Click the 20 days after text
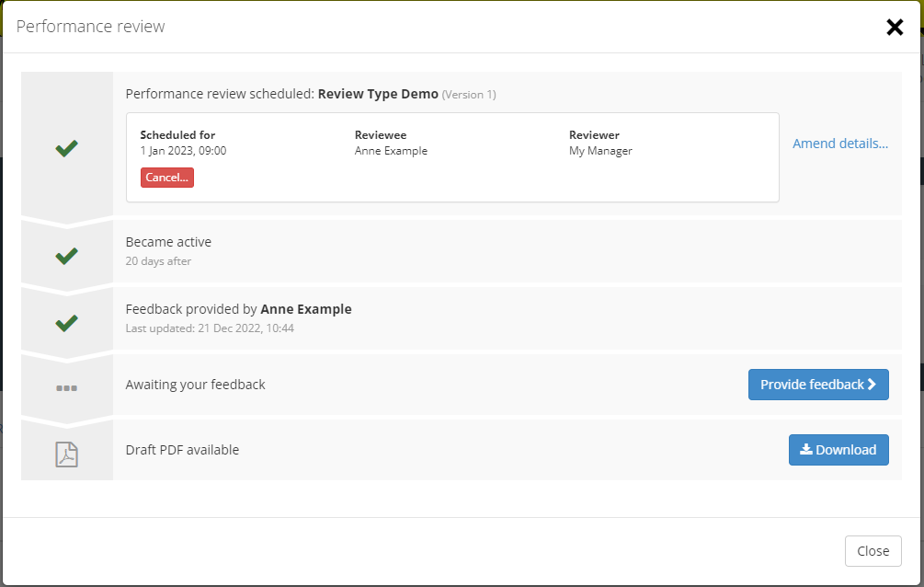Viewport: 924px width, 587px height. tap(158, 261)
